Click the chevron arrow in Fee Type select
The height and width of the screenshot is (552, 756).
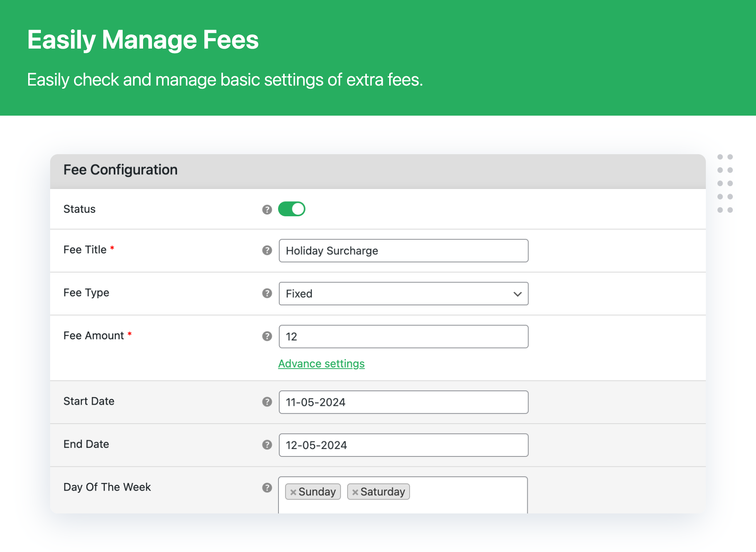[x=517, y=294]
